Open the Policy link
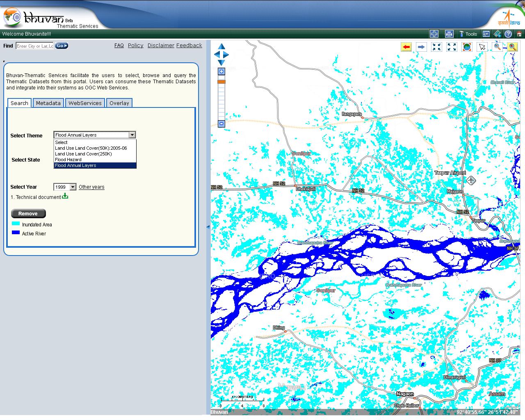The width and height of the screenshot is (525, 420). point(136,46)
